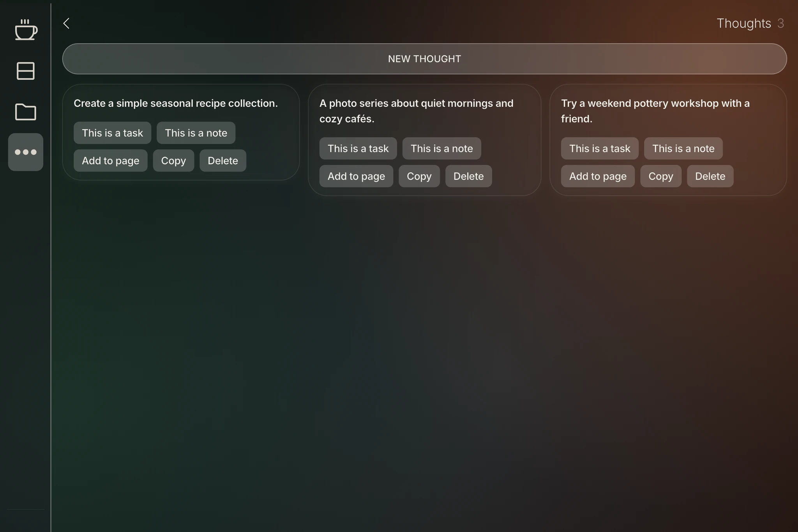The height and width of the screenshot is (532, 798).
Task: Add pottery workshop thought to page
Action: [x=598, y=176]
